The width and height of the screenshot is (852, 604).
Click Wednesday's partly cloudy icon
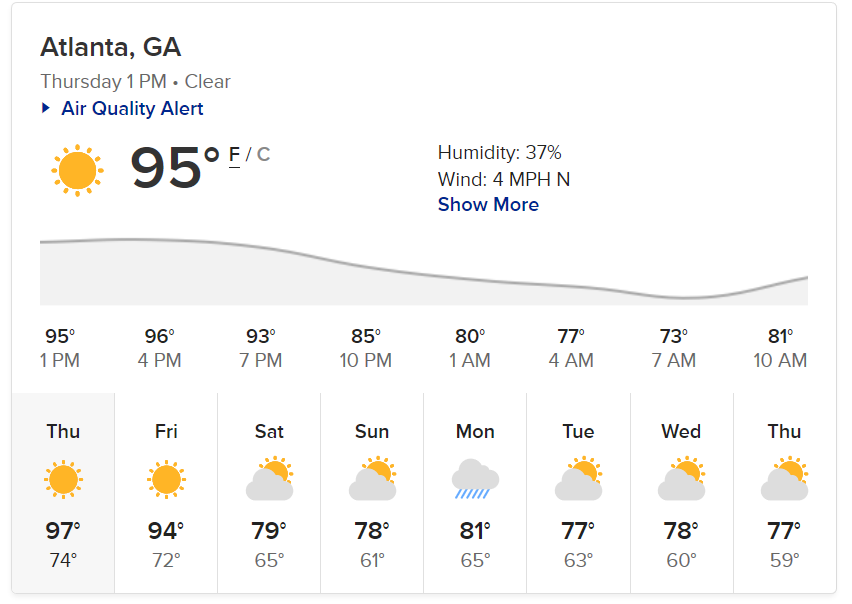tap(681, 479)
